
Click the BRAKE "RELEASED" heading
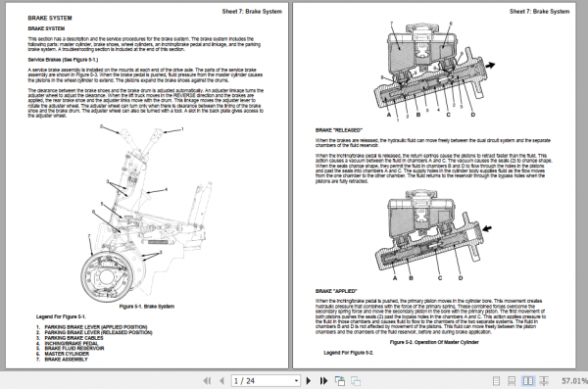click(339, 130)
